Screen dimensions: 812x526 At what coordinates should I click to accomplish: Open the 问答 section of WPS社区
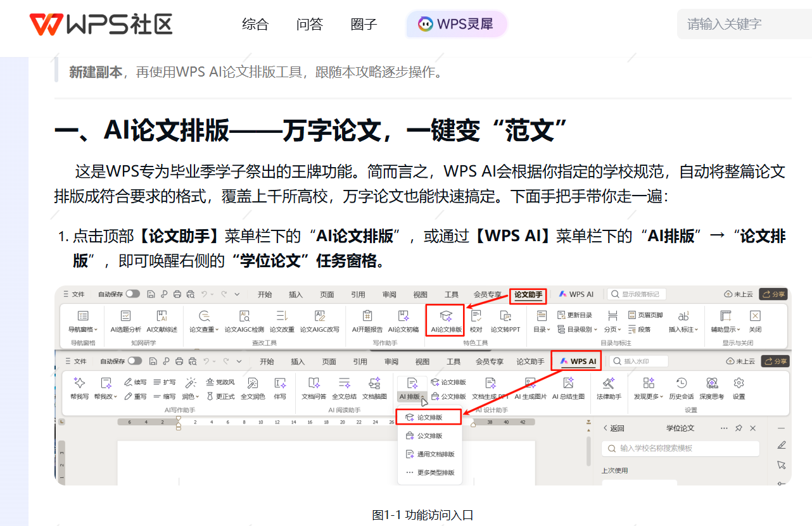coord(310,25)
